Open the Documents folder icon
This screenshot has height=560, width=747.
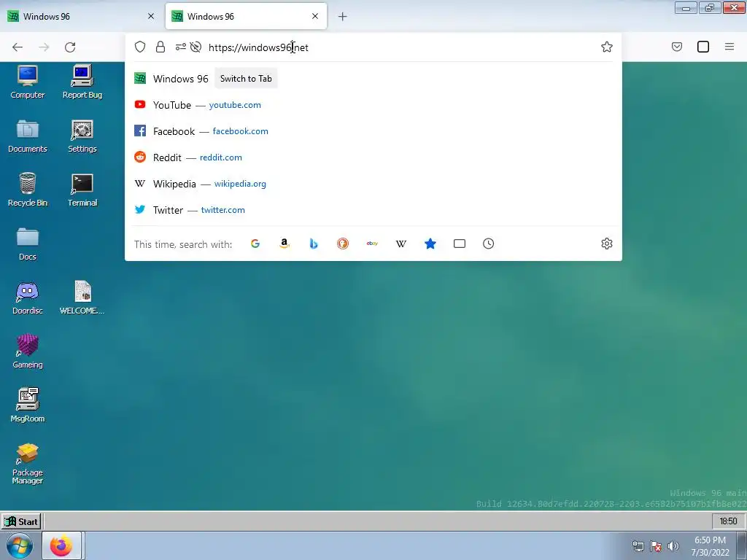point(27,136)
